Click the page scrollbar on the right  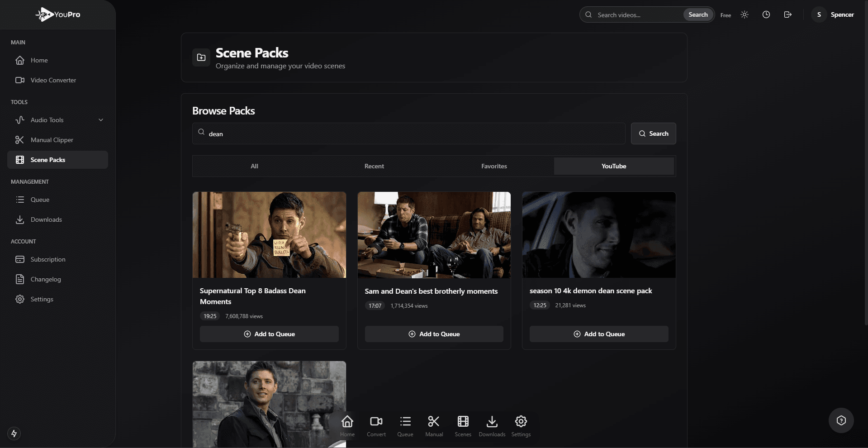[866, 163]
